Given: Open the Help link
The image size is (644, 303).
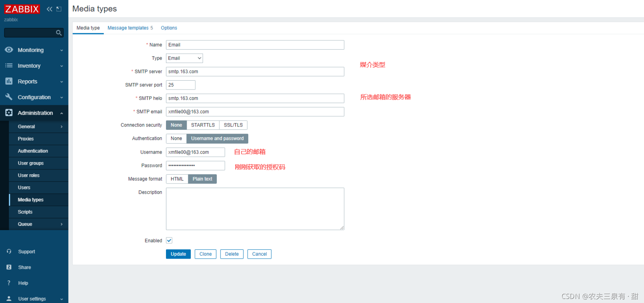Looking at the screenshot, I should 23,283.
